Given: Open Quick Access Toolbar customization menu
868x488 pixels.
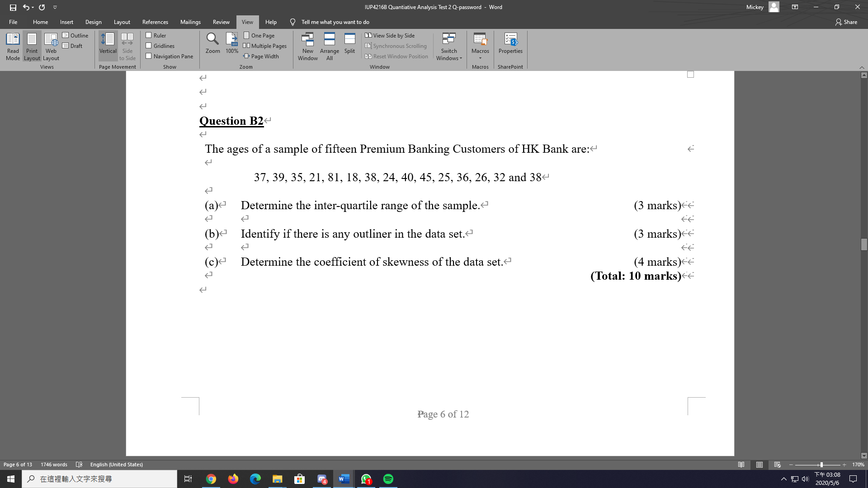Looking at the screenshot, I should [55, 7].
